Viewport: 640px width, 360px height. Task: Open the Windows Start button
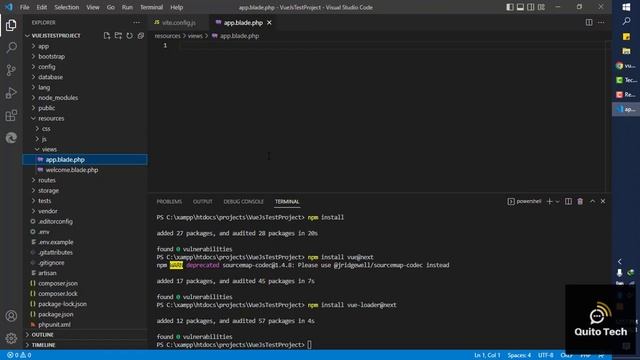tap(626, 7)
